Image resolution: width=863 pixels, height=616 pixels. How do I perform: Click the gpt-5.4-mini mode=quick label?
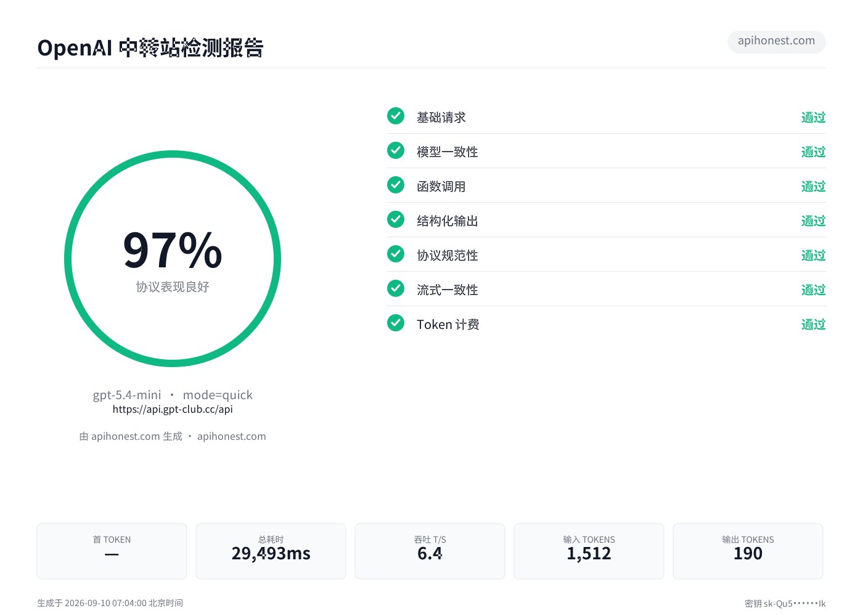pos(173,395)
